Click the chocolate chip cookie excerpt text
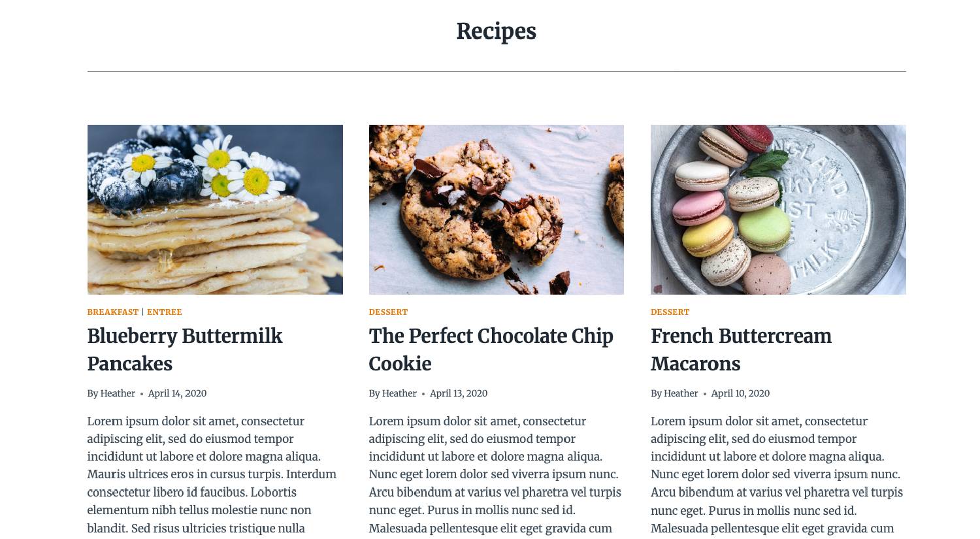Image resolution: width=980 pixels, height=539 pixels. 495,474
